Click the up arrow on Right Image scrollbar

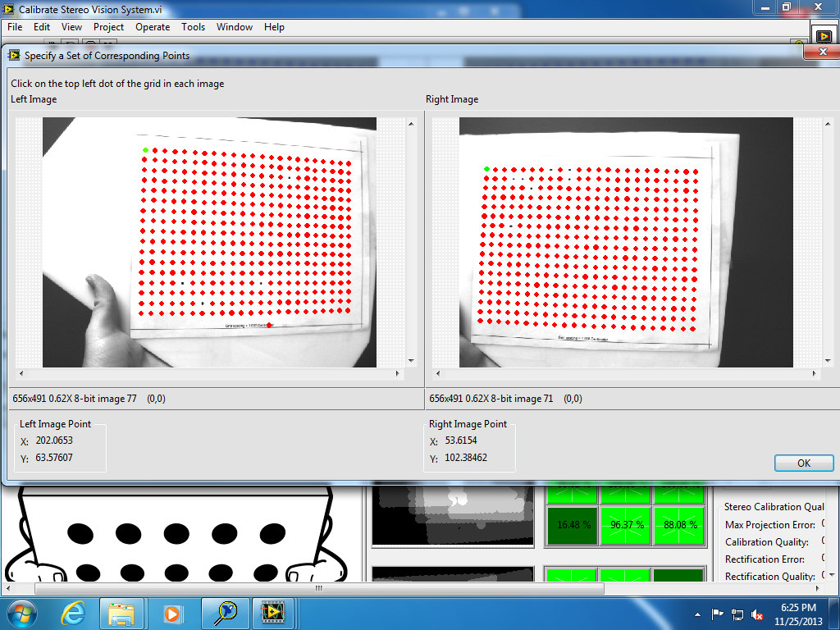point(828,123)
